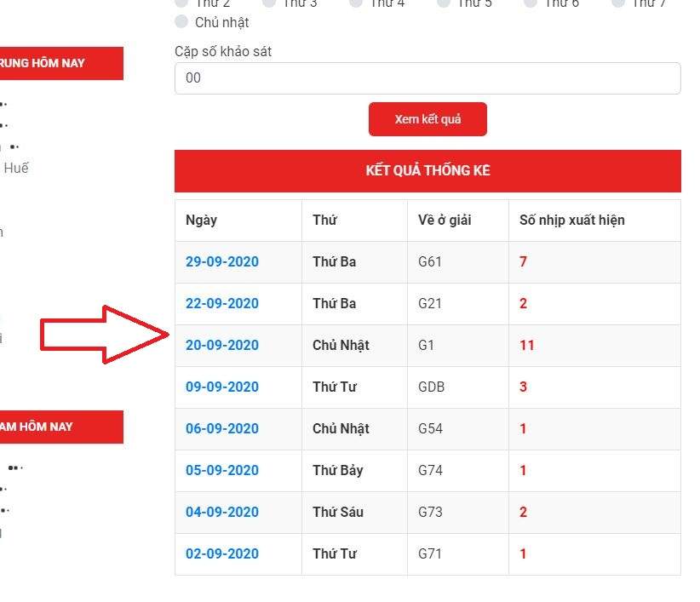
Task: Open the Huế link in the sidebar
Action: tap(16, 169)
